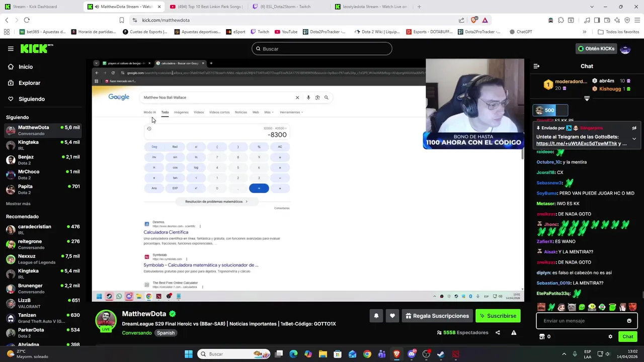Open the 500 points reward button
The image size is (644, 362).
tap(550, 110)
